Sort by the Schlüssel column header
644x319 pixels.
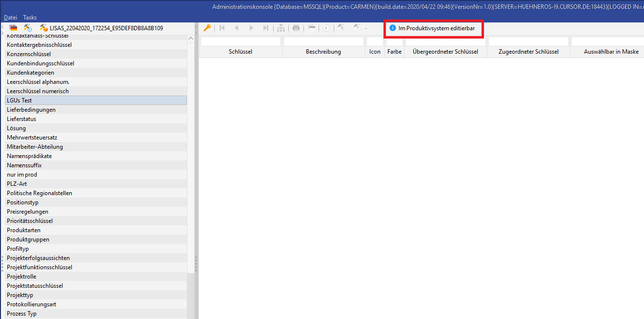(x=241, y=52)
